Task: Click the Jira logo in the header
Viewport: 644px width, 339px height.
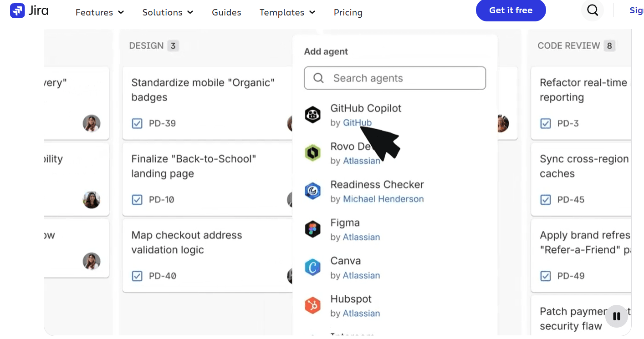Action: [x=29, y=11]
